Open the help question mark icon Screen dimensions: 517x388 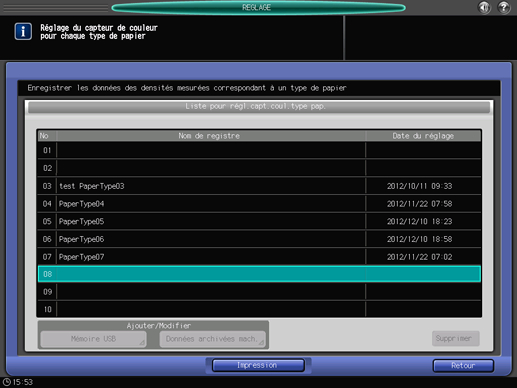[504, 7]
